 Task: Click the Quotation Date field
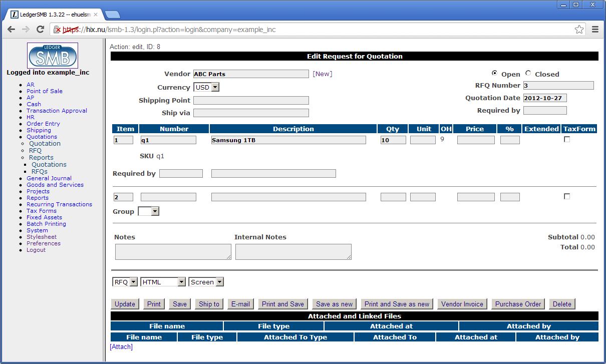pos(545,98)
